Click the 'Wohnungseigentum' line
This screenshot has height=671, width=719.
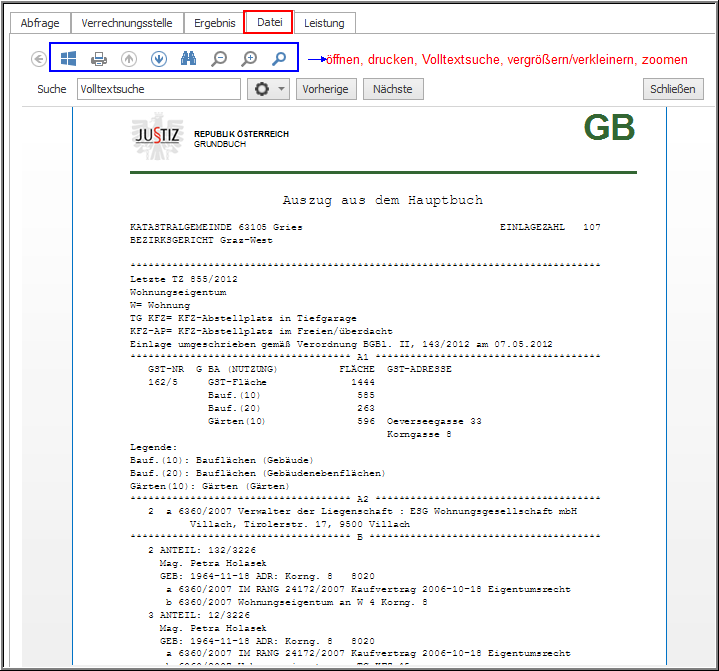pyautogui.click(x=178, y=292)
